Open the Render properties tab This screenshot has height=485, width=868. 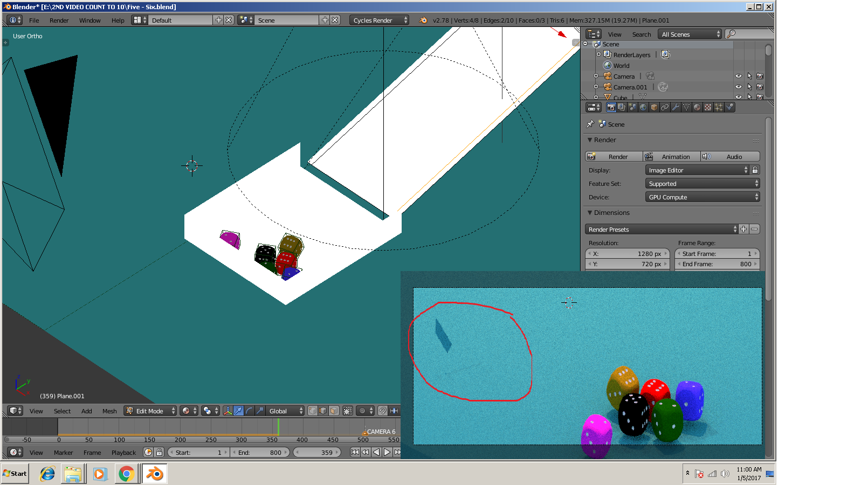click(x=611, y=107)
